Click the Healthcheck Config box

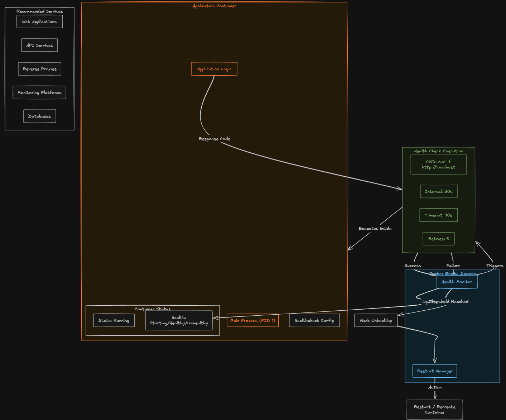point(314,320)
